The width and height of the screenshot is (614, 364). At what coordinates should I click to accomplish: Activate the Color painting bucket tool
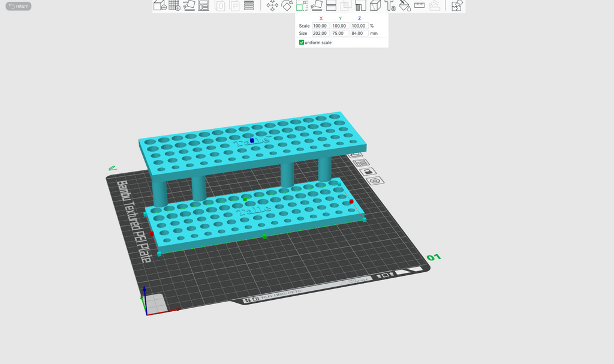(405, 5)
